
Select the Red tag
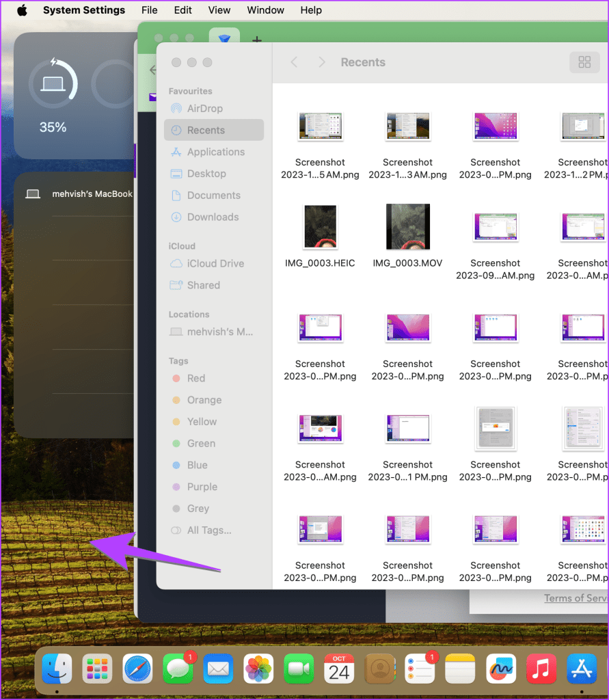pyautogui.click(x=195, y=378)
